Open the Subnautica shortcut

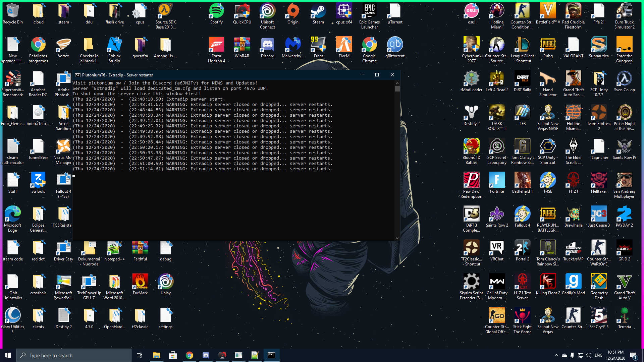599,48
